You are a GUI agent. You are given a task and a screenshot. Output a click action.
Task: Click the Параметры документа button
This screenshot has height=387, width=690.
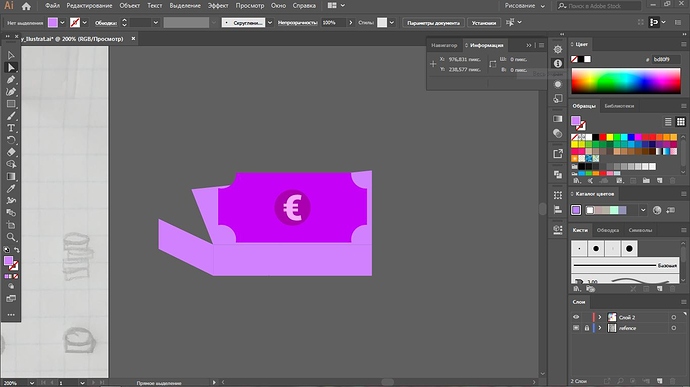(x=433, y=23)
